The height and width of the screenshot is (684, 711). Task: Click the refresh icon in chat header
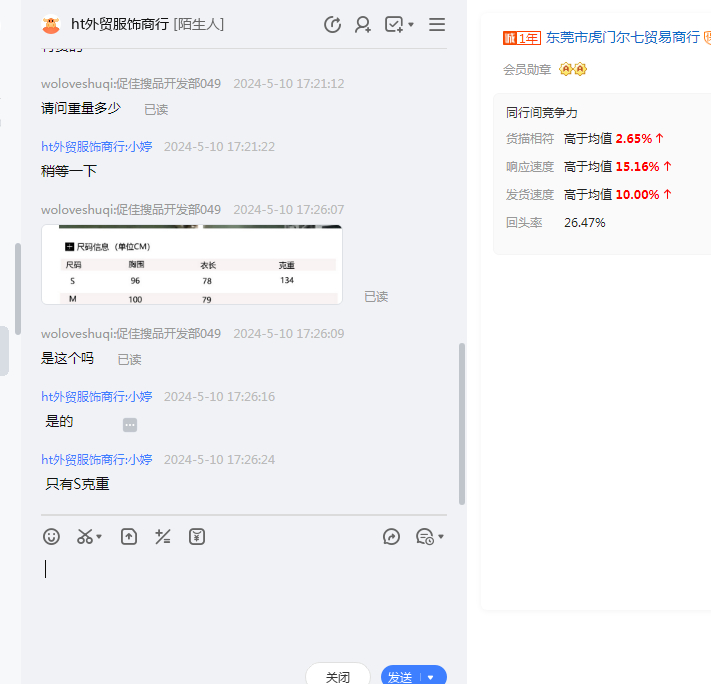(333, 25)
